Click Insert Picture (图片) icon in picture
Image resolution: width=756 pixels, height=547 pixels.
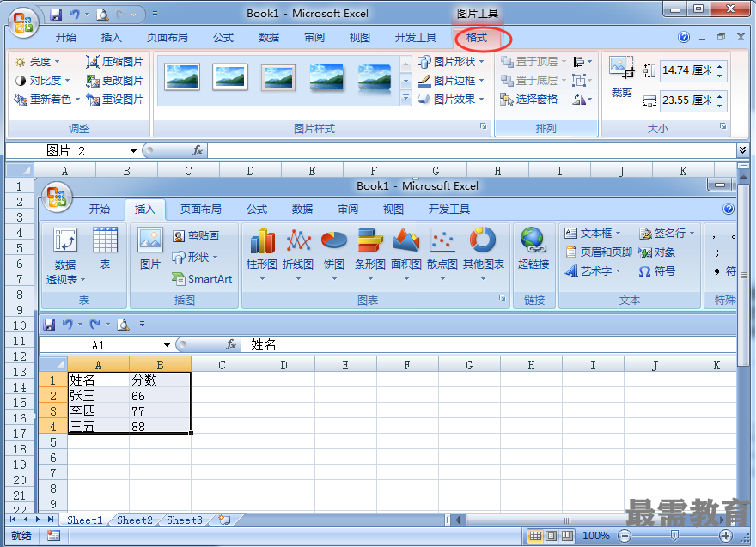[x=150, y=249]
